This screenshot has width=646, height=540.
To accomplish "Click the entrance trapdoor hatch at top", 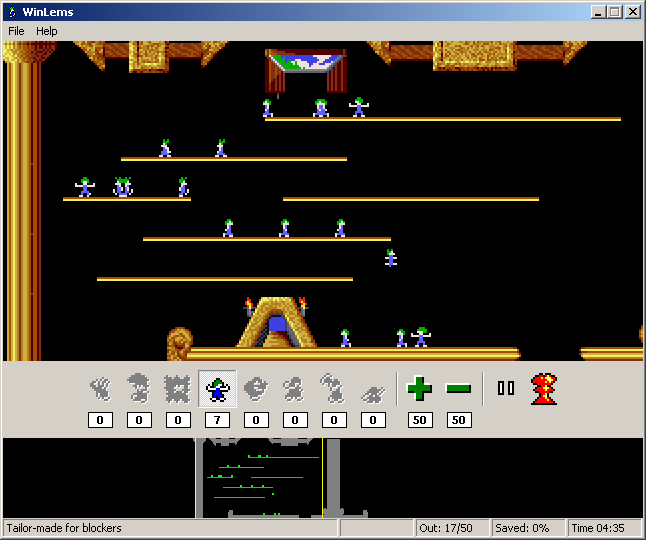I will [306, 70].
